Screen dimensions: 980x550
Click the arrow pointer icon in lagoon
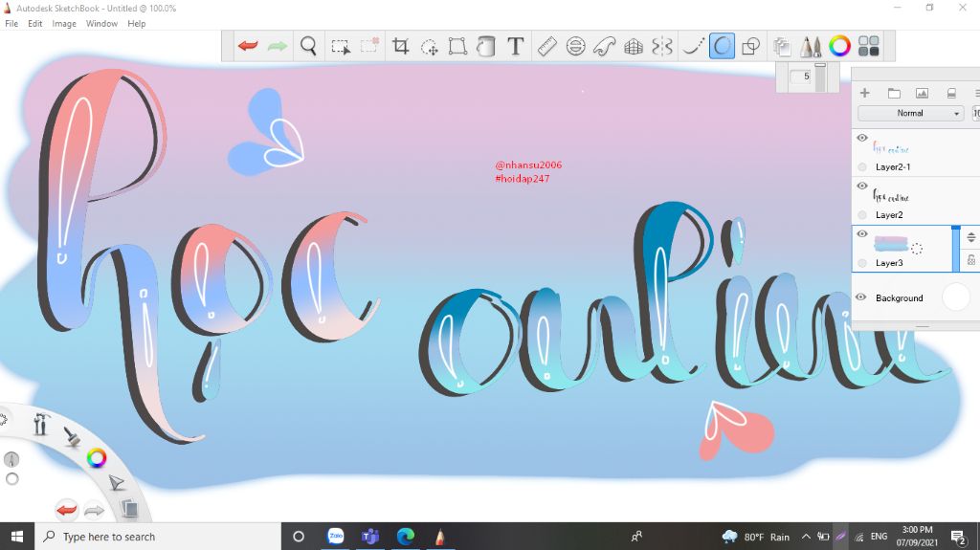pos(116,482)
